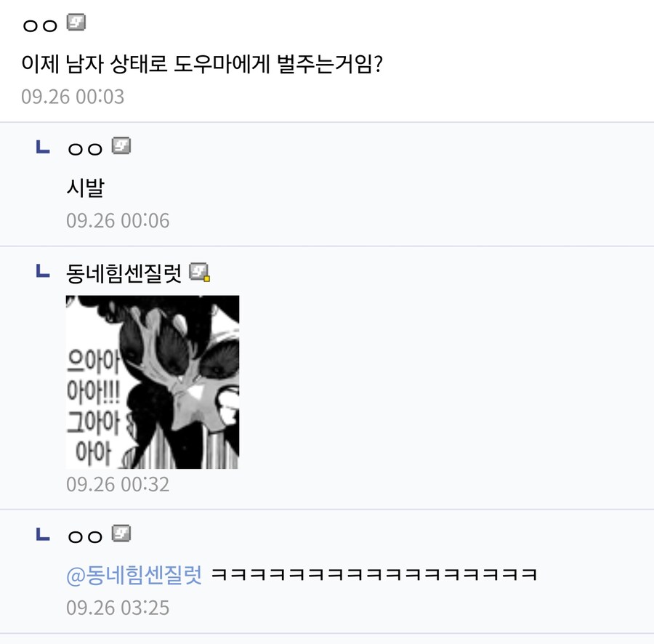Click the reply arrow beside the 동네힘센질럿 nickname
654x644 pixels.
click(x=43, y=273)
